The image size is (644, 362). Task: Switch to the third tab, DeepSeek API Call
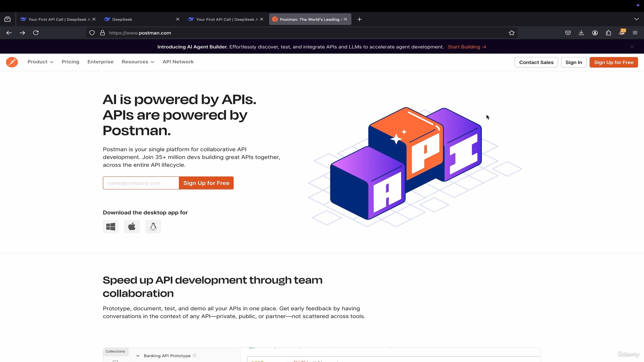tap(225, 19)
